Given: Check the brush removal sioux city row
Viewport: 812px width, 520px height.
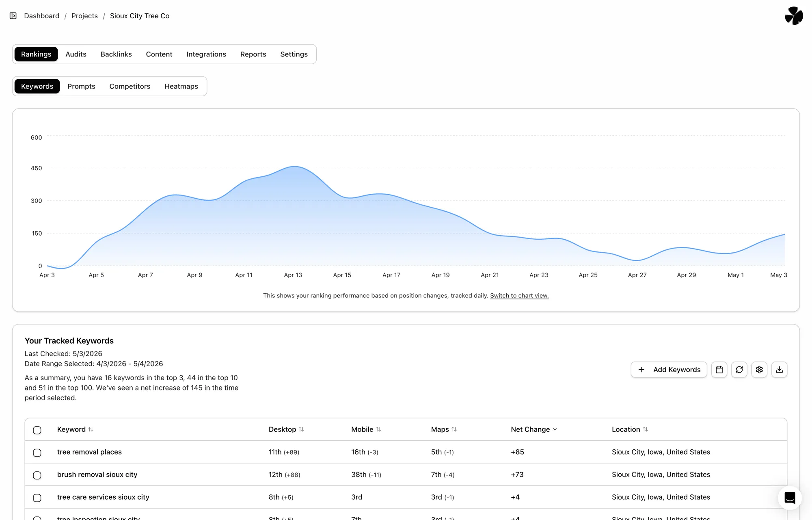Looking at the screenshot, I should [x=37, y=475].
